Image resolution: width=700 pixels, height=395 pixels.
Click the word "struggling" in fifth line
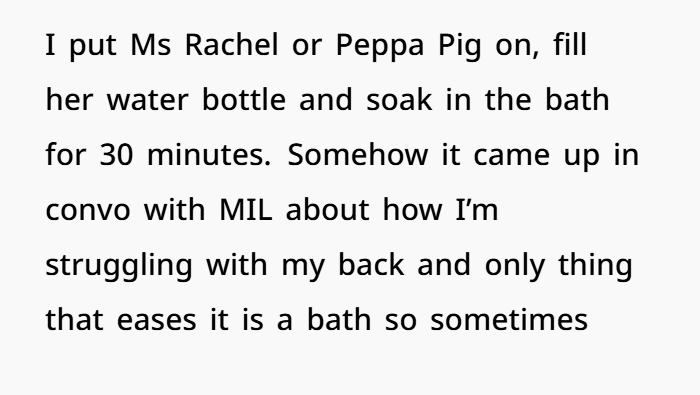pos(119,267)
